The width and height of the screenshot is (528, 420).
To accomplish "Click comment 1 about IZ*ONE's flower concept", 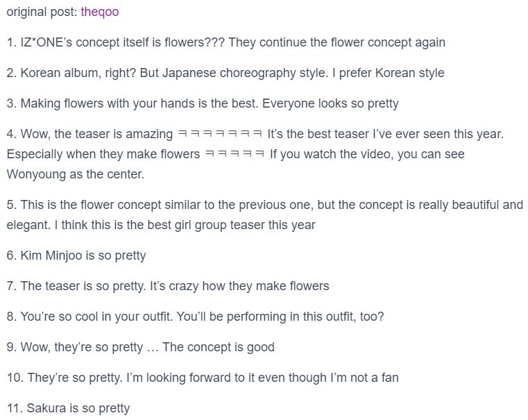I will coord(226,42).
